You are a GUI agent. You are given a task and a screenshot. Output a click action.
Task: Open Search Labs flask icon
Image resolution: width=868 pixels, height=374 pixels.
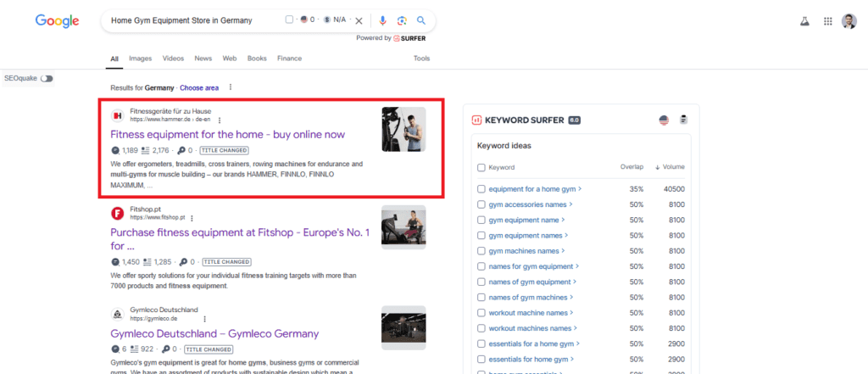click(x=805, y=21)
